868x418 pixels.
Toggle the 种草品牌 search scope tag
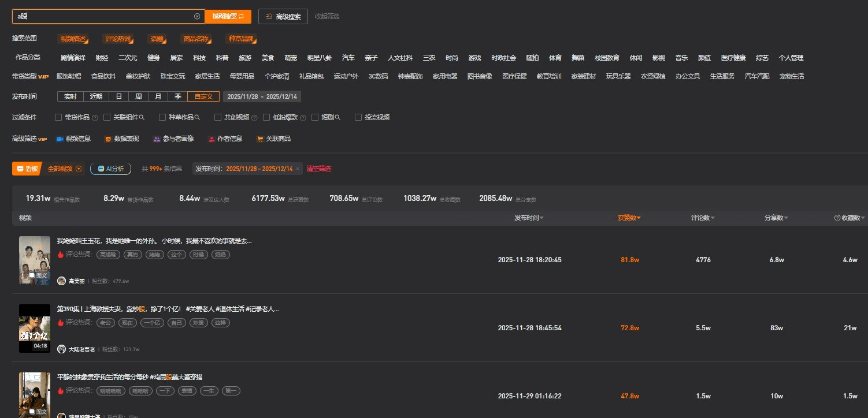tap(240, 39)
